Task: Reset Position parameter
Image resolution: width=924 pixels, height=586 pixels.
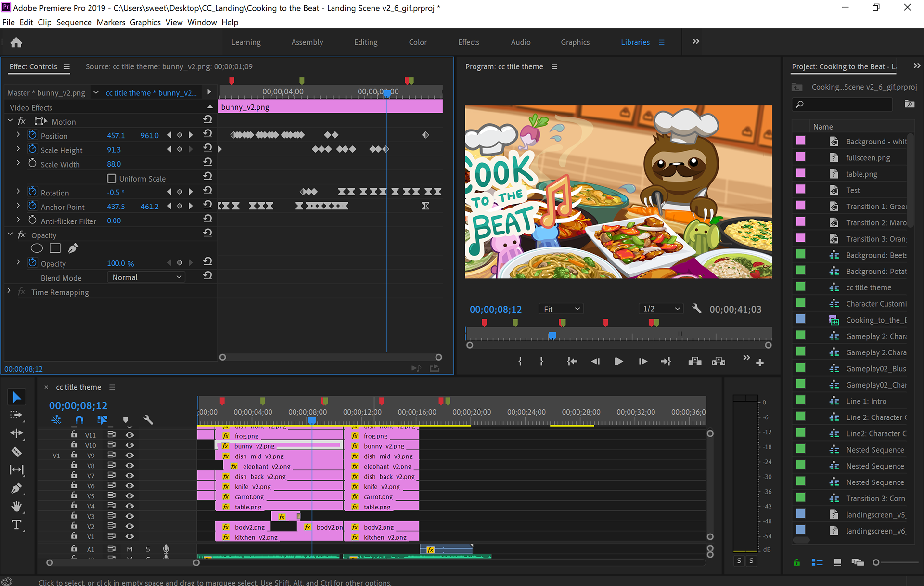Action: pyautogui.click(x=207, y=134)
